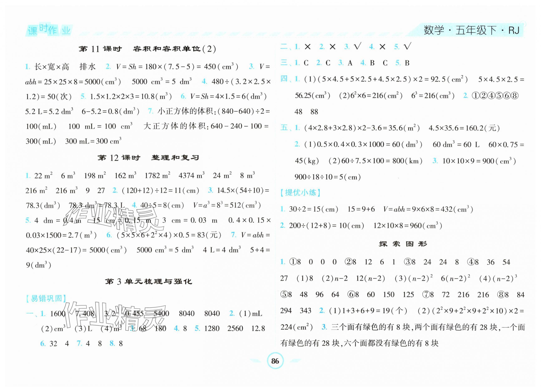Viewport: 541px width, 392px height.
Task: Click the 第3单元梳理与强化 heading
Action: coord(148,281)
